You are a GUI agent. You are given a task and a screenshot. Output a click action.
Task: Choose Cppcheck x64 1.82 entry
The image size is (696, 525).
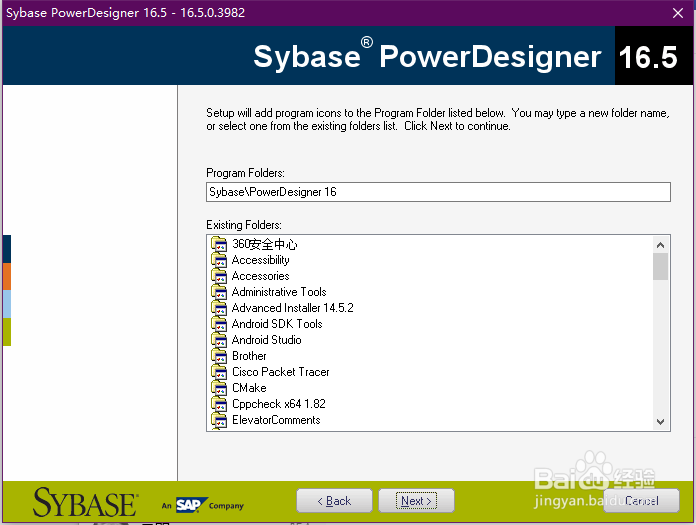pos(279,404)
